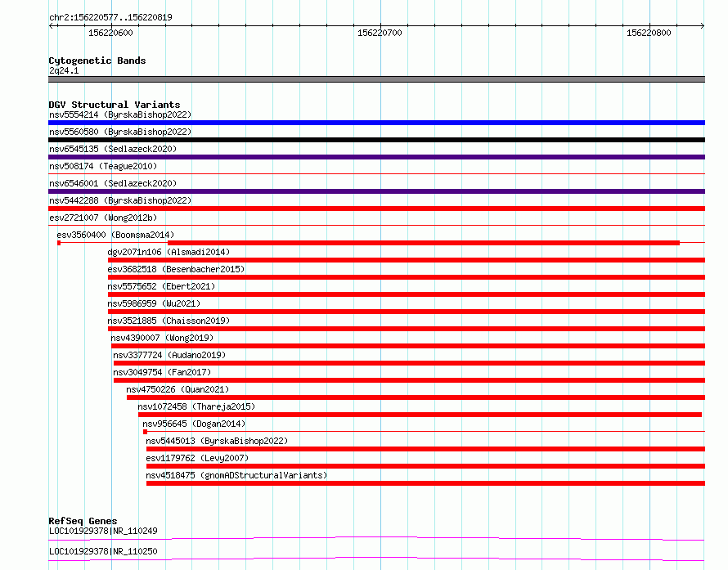The width and height of the screenshot is (728, 570).
Task: Open nsv5445013 (ByrskaBishop2022) variant label
Action: point(217,441)
